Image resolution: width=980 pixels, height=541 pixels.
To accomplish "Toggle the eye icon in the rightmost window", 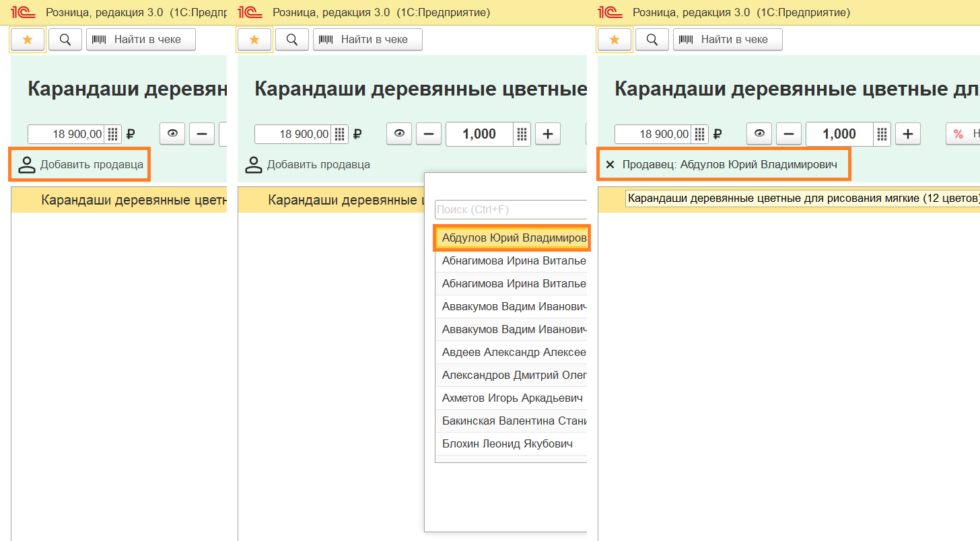I will pyautogui.click(x=759, y=134).
